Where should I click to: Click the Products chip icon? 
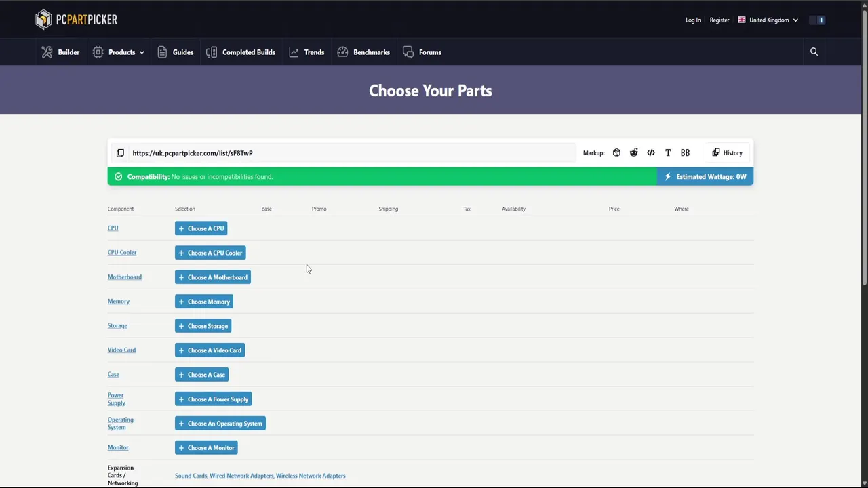(x=98, y=52)
